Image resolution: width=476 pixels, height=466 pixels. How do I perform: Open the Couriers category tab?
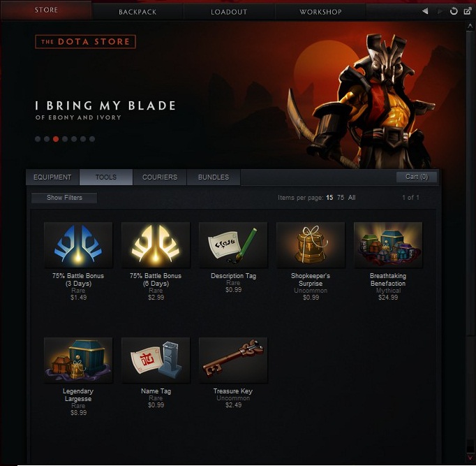click(160, 177)
